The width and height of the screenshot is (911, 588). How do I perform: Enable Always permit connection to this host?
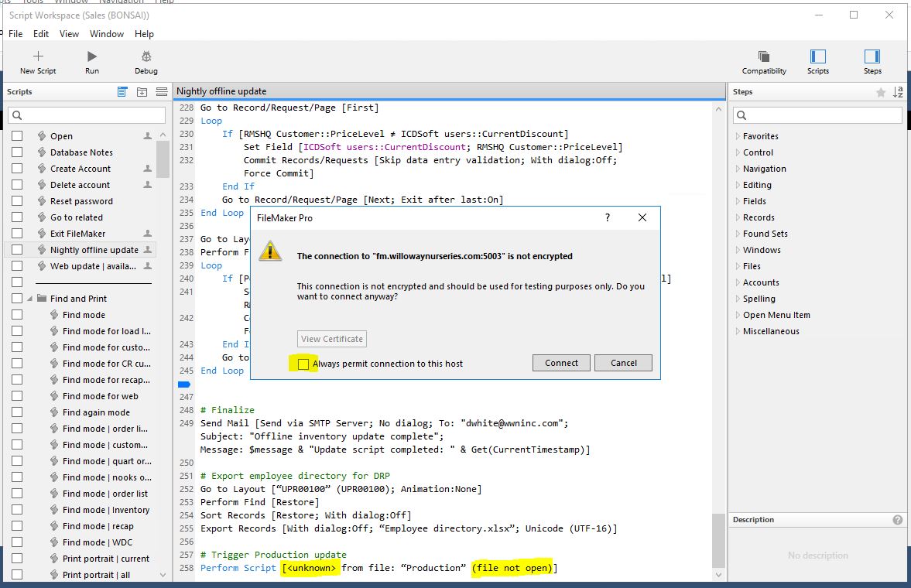(303, 364)
